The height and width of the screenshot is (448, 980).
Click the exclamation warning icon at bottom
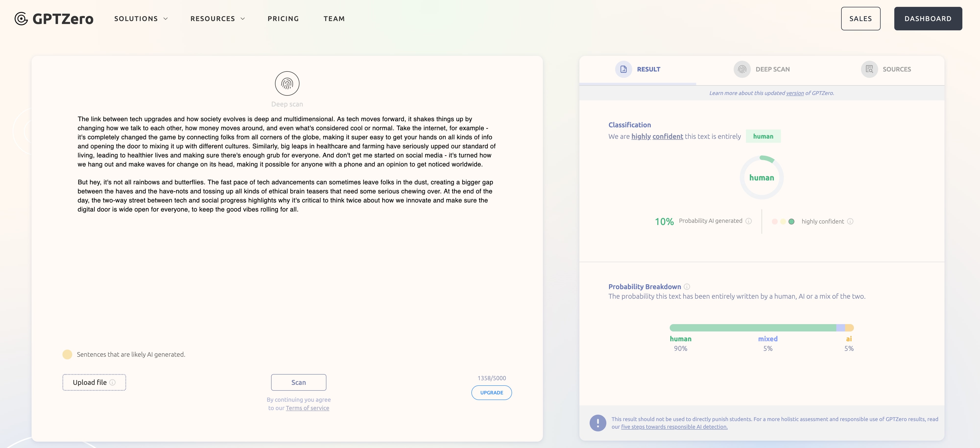coord(598,423)
